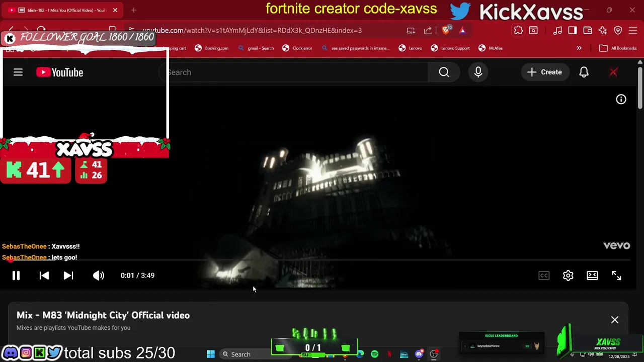The image size is (644, 362).
Task: Open the Extensions puzzle icon
Action: [x=518, y=31]
